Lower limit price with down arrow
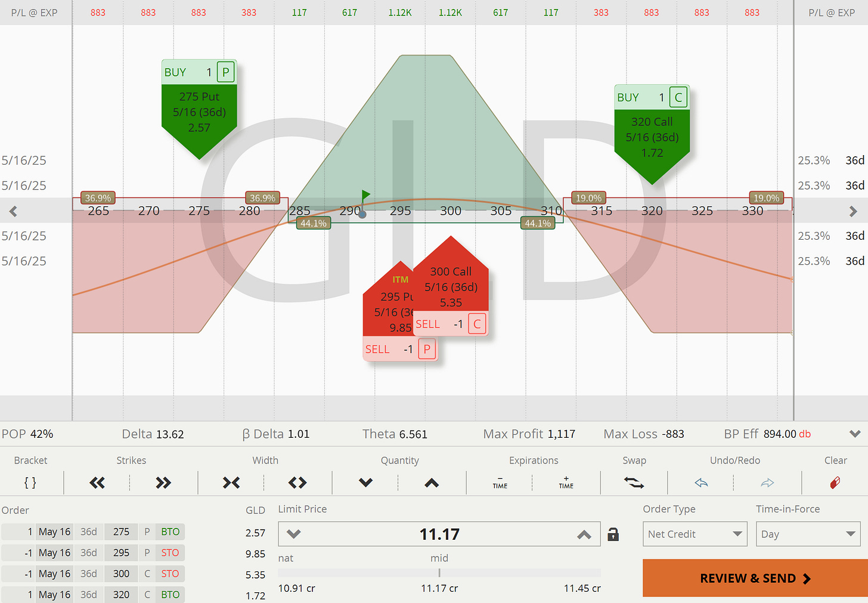Viewport: 868px width, 603px height. tap(294, 534)
